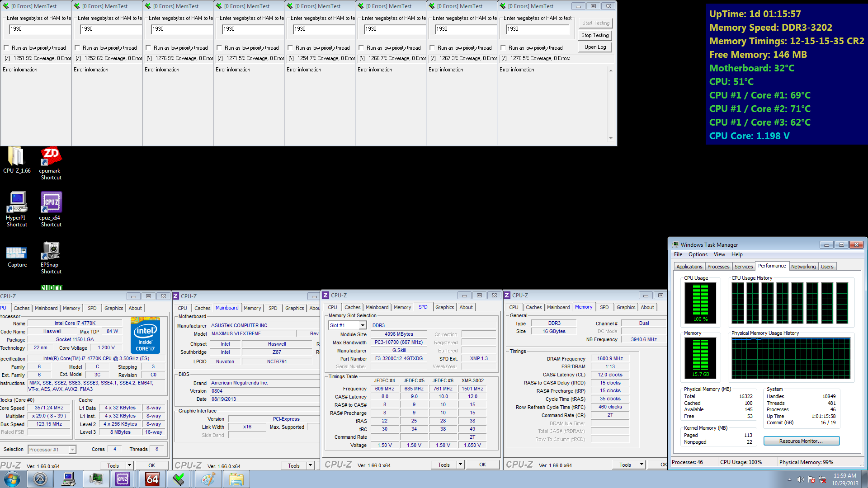Screen dimensions: 868x488
Task: Open Task Manager's File menu
Action: coord(678,254)
